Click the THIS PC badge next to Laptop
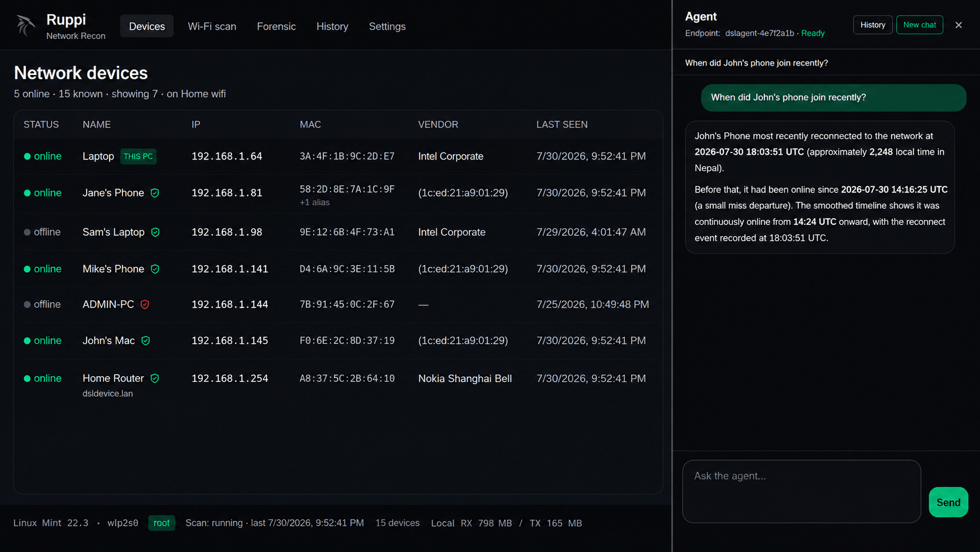 click(138, 157)
